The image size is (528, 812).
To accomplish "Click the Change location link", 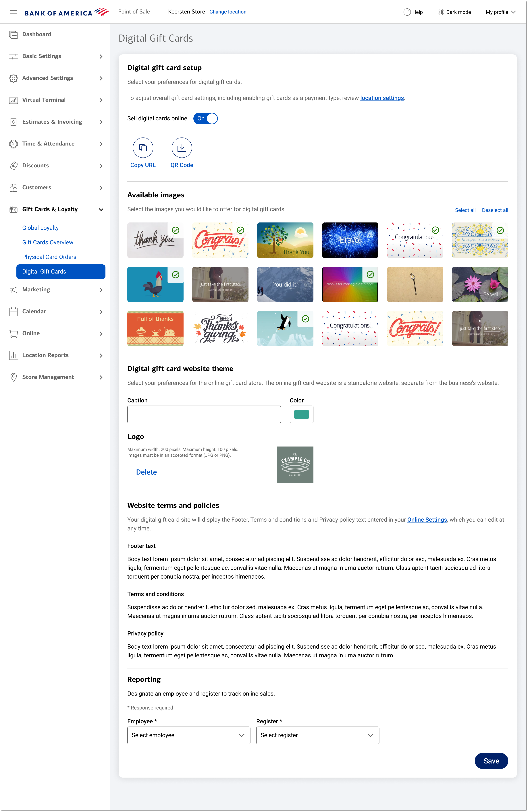I will coord(228,12).
